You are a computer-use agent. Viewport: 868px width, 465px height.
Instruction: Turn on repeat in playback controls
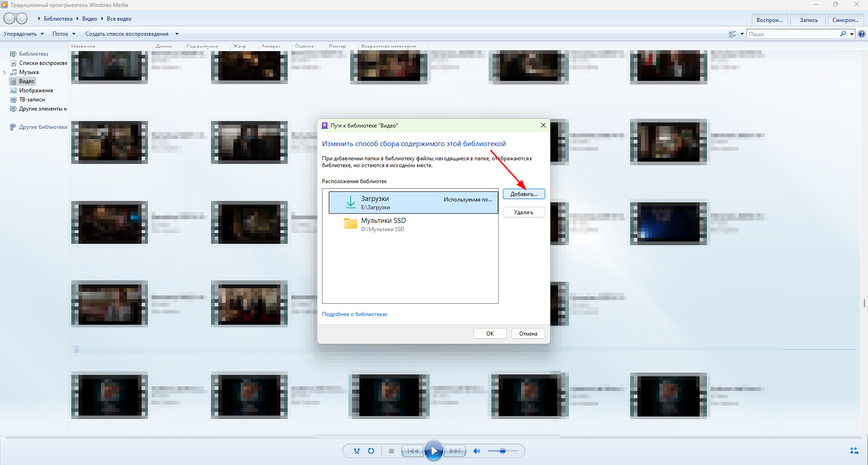[371, 451]
